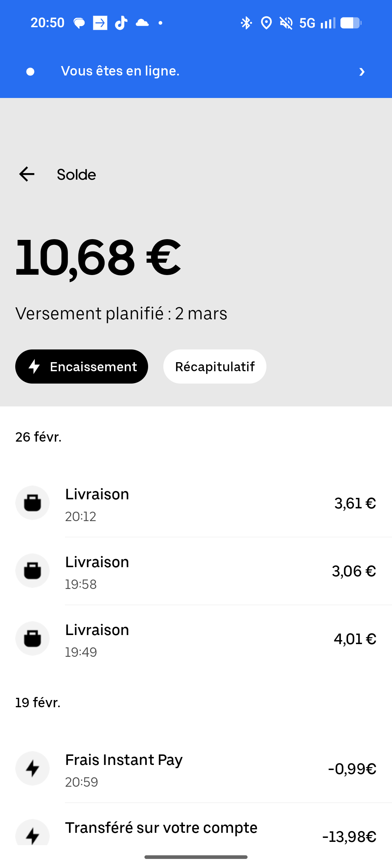Tap the lightning icon for Transféré sur votre compte
Screen dimensions: 392x868
(x=32, y=835)
